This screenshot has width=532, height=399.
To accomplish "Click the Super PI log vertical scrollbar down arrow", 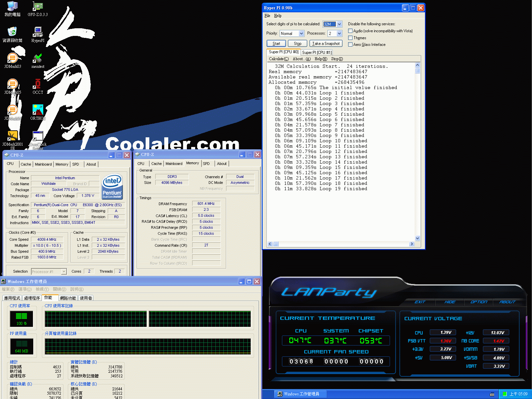I will click(418, 238).
